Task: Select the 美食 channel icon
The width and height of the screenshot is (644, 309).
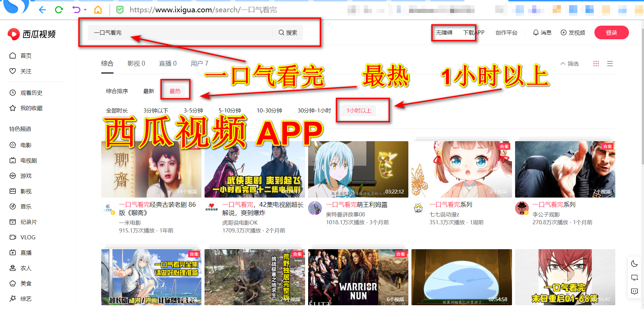Action: (13, 283)
